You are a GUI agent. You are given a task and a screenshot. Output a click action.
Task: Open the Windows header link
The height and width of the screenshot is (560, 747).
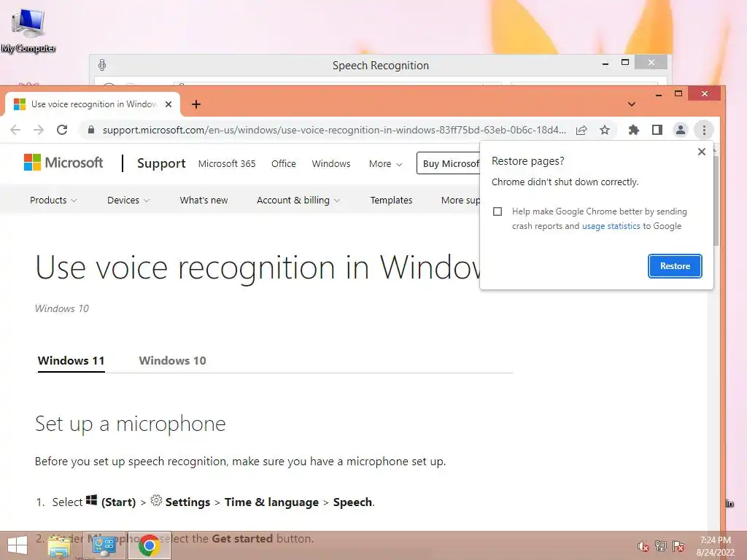click(331, 164)
